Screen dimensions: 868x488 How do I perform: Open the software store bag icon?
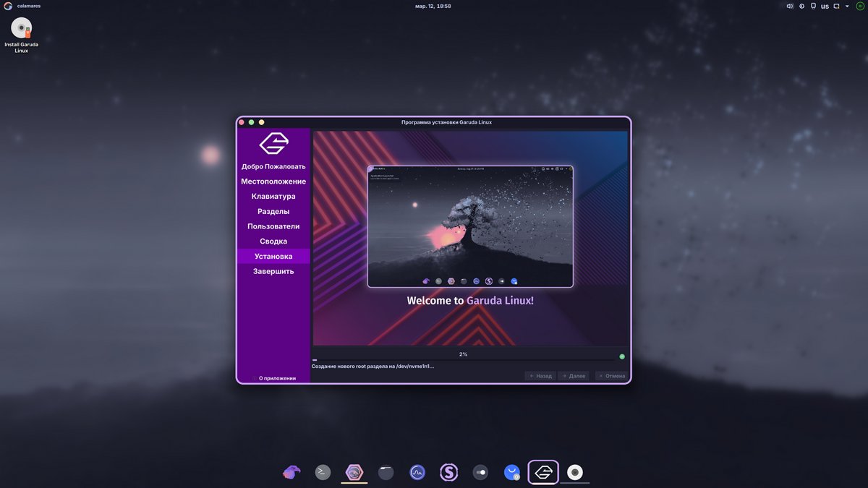pos(512,472)
